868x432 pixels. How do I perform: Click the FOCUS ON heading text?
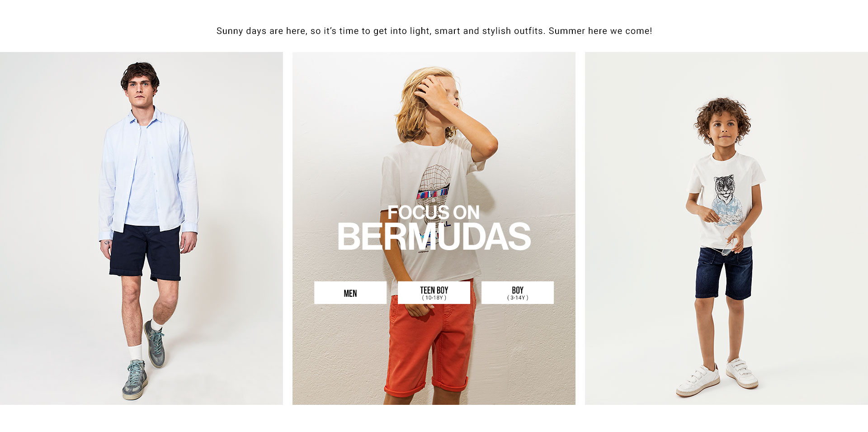tap(434, 212)
